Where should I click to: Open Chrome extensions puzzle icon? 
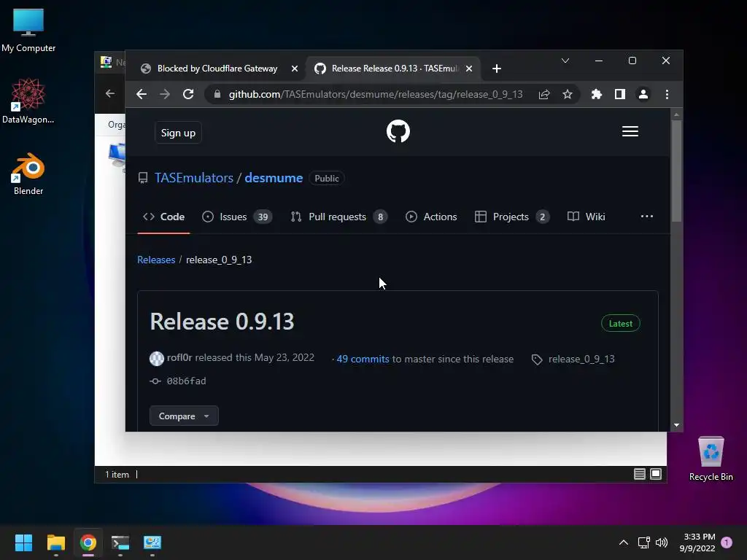[x=597, y=94]
